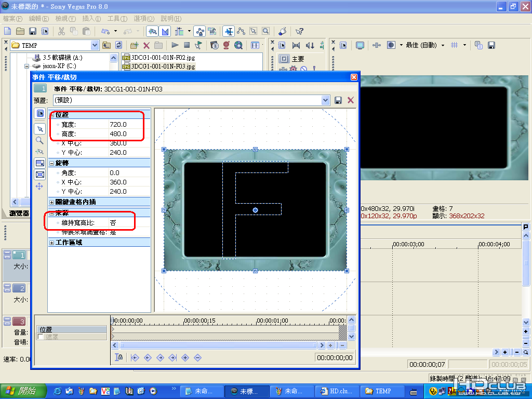Expand the 關鍵畫格內插 section

point(51,202)
